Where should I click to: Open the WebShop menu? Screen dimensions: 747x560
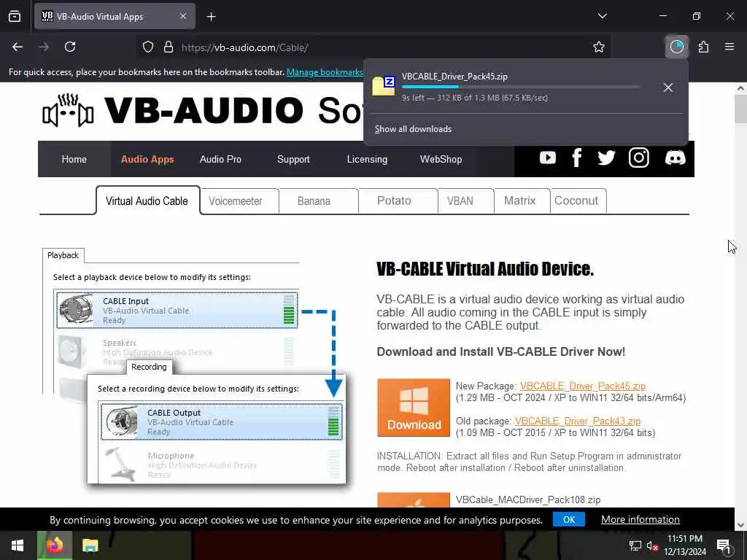[441, 160]
